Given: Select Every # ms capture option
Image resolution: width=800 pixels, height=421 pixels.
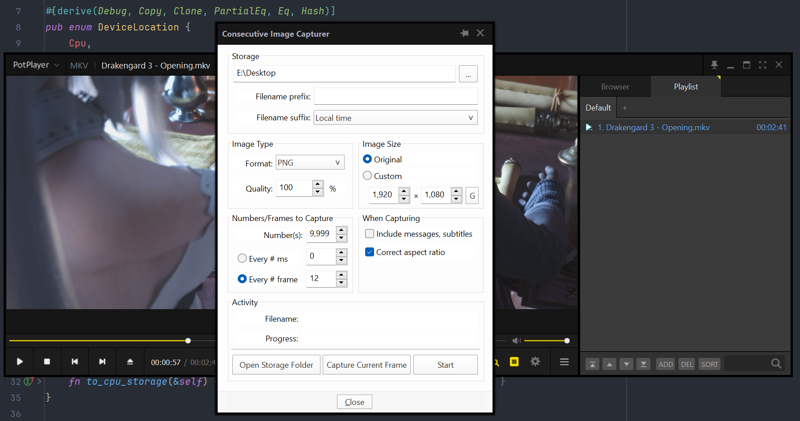Looking at the screenshot, I should [x=242, y=258].
